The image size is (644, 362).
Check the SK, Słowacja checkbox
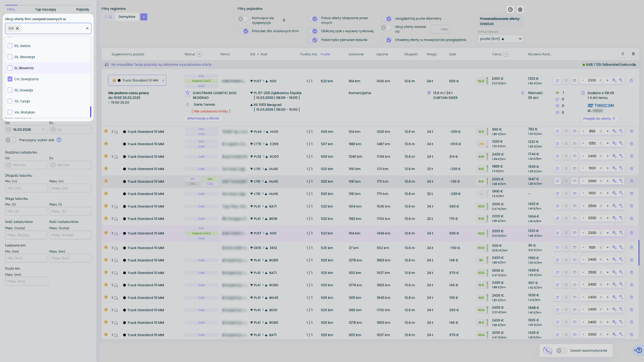pyautogui.click(x=10, y=57)
